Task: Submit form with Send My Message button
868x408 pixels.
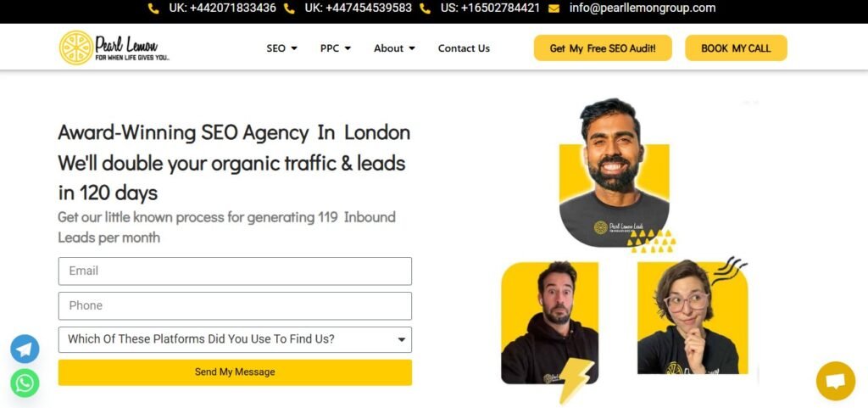Action: coord(235,372)
